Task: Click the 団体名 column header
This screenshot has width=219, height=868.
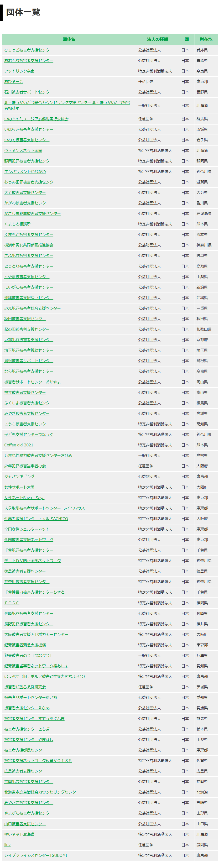Action: [x=69, y=39]
